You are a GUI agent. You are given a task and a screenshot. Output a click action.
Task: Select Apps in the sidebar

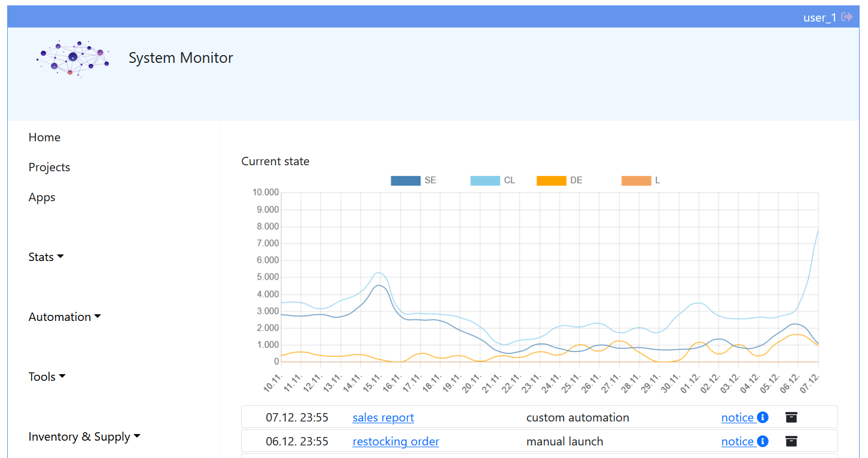click(x=42, y=197)
